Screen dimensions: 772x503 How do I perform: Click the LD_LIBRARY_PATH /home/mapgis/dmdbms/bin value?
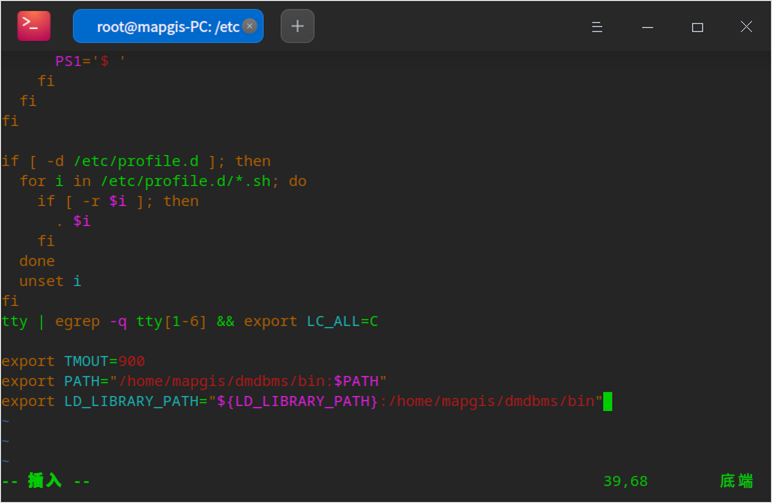click(491, 402)
